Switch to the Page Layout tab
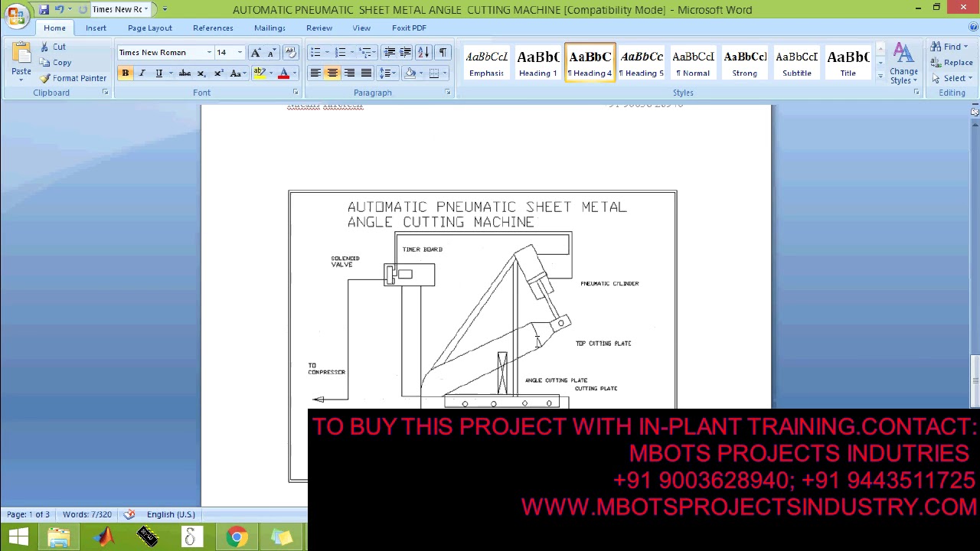 click(150, 28)
